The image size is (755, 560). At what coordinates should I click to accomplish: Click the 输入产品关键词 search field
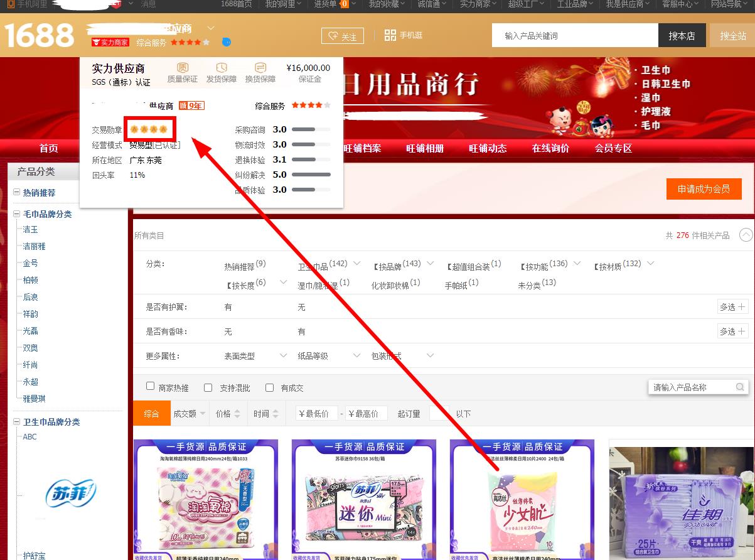coord(574,36)
